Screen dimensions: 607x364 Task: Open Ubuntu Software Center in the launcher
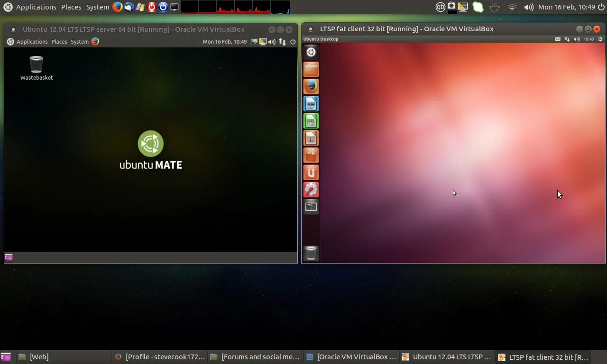coord(311,155)
